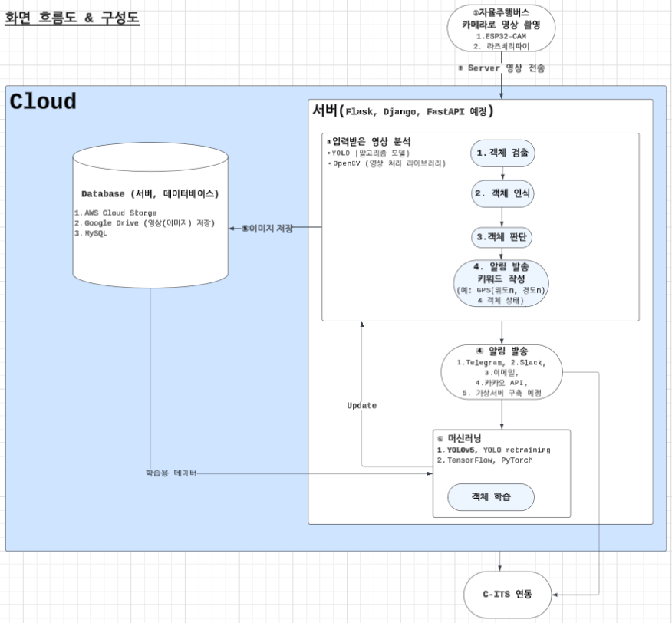
Task: Select the '4. 알림 발송 키워드 작성' node
Action: [x=501, y=283]
